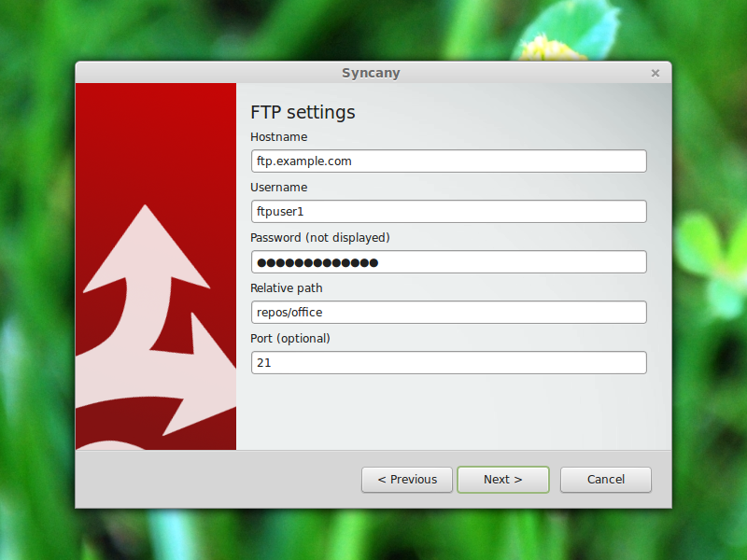
Task: Select the Password input field
Action: [x=449, y=262]
